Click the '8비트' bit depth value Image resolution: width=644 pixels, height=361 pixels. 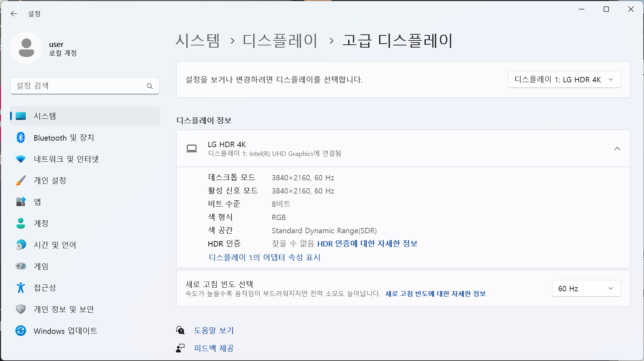281,204
